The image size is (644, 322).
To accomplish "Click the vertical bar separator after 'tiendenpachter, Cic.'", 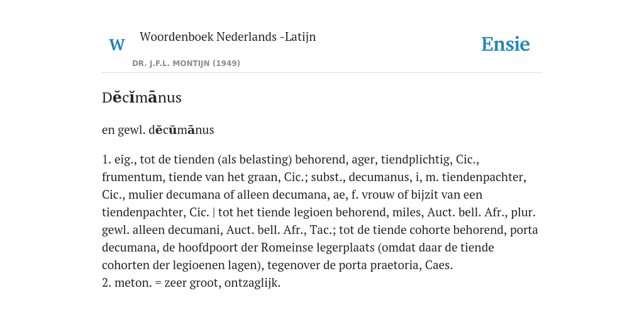I will pos(214,213).
